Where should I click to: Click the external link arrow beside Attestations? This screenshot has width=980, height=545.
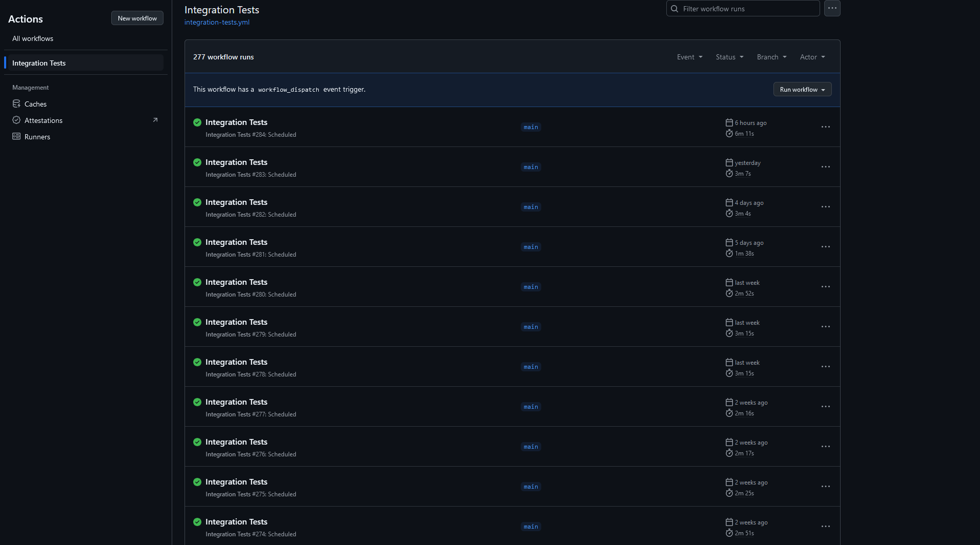(x=155, y=120)
